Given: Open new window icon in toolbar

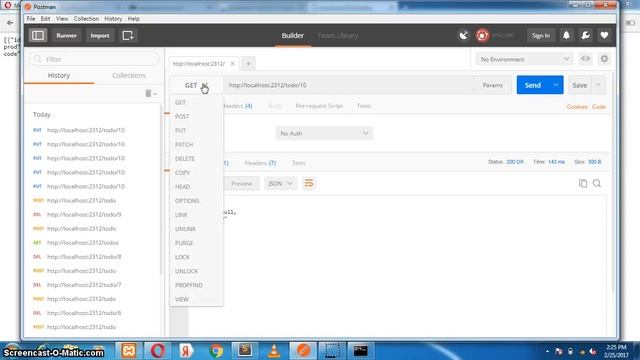Looking at the screenshot, I should 128,36.
